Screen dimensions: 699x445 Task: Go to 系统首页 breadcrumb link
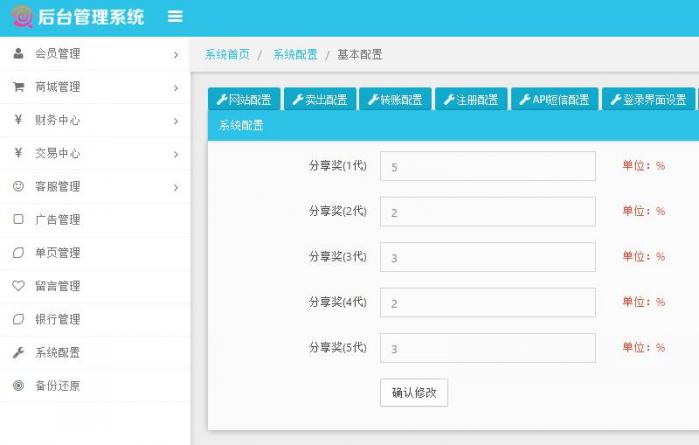click(x=227, y=55)
